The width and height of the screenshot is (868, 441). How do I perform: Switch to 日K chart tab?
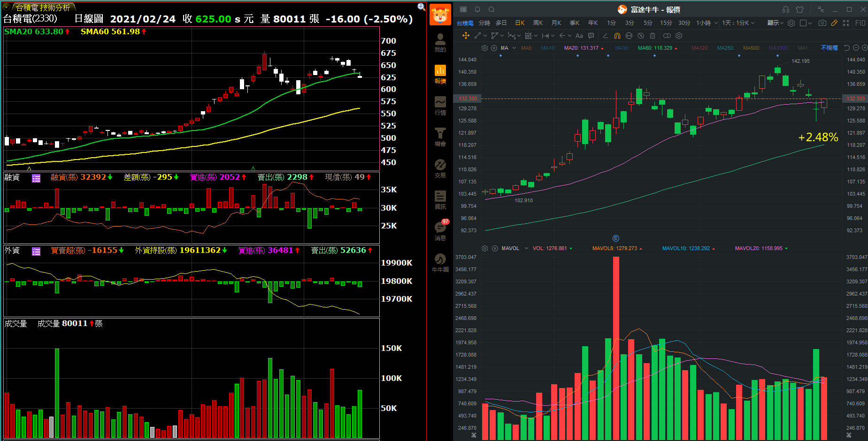click(x=520, y=23)
